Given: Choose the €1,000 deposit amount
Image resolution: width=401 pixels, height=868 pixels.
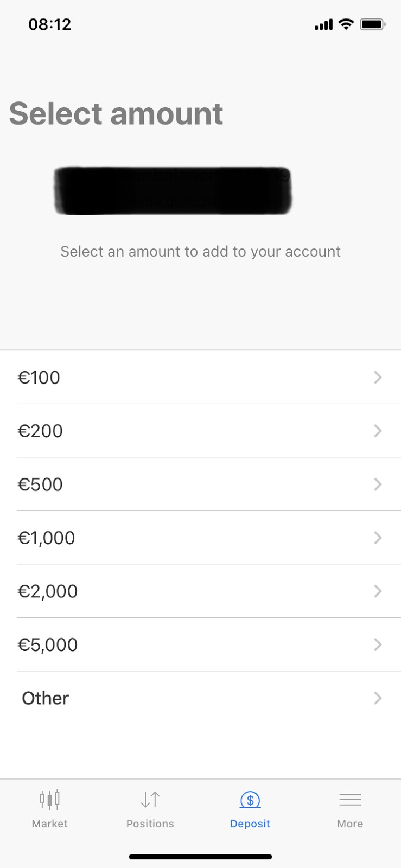Looking at the screenshot, I should [46, 538].
